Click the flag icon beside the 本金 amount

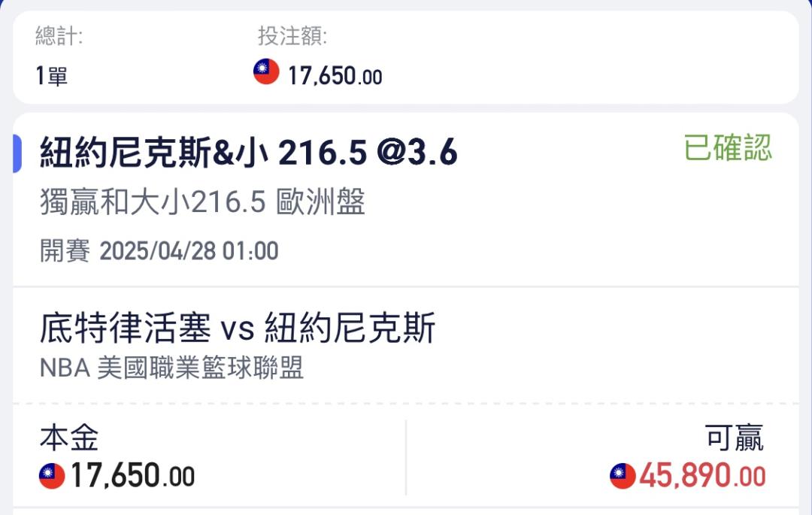(52, 476)
